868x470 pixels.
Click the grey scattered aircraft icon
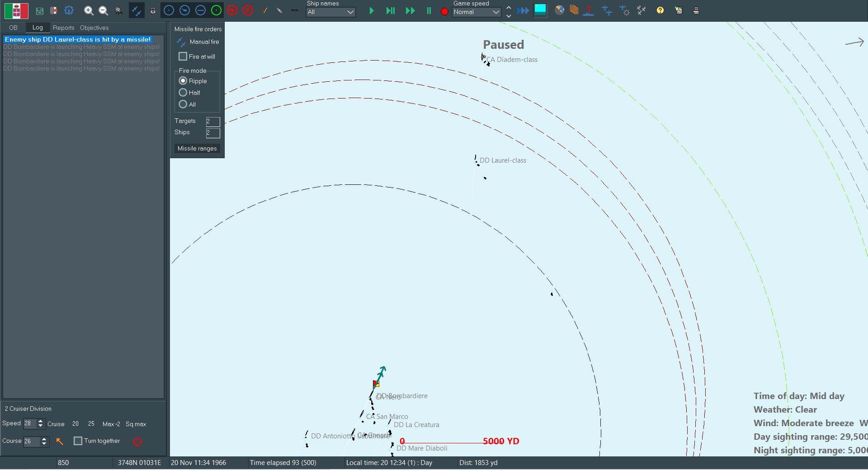[x=642, y=10]
